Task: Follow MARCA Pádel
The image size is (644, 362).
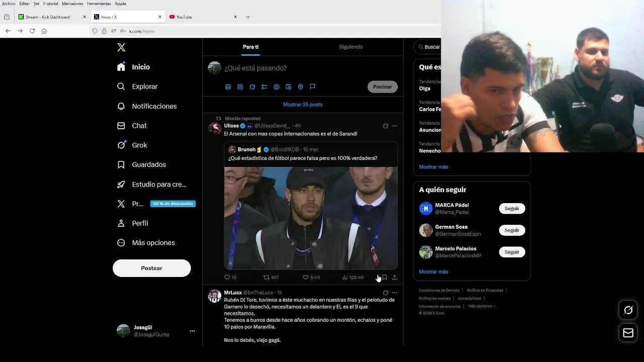Action: (512, 208)
